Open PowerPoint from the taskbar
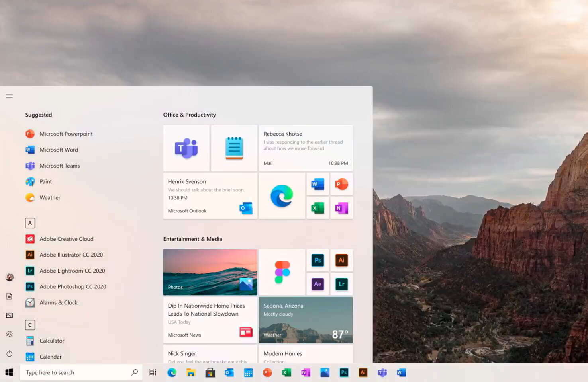The width and height of the screenshot is (588, 382). coord(267,372)
